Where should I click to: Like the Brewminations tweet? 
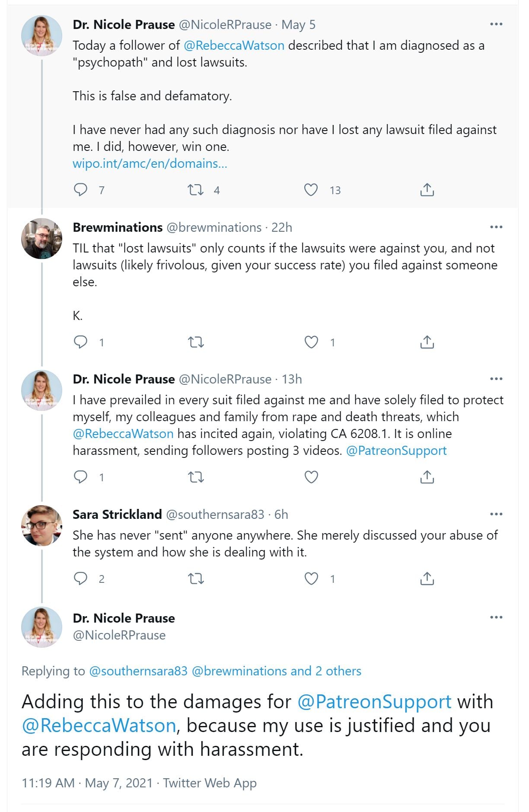tap(311, 342)
